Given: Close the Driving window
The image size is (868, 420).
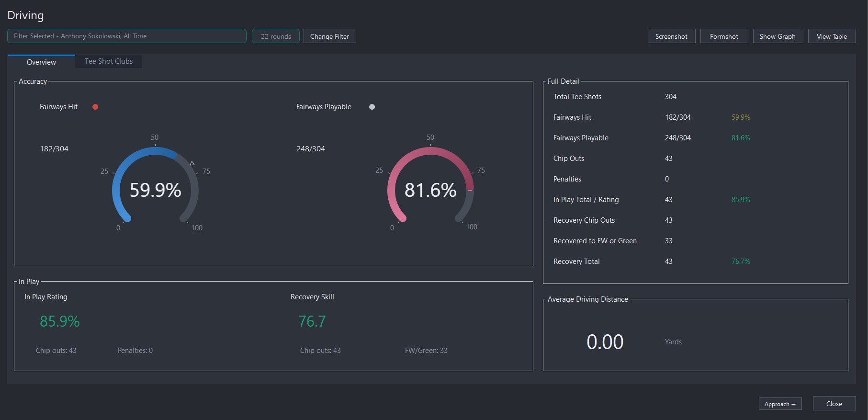Looking at the screenshot, I should pyautogui.click(x=834, y=403).
